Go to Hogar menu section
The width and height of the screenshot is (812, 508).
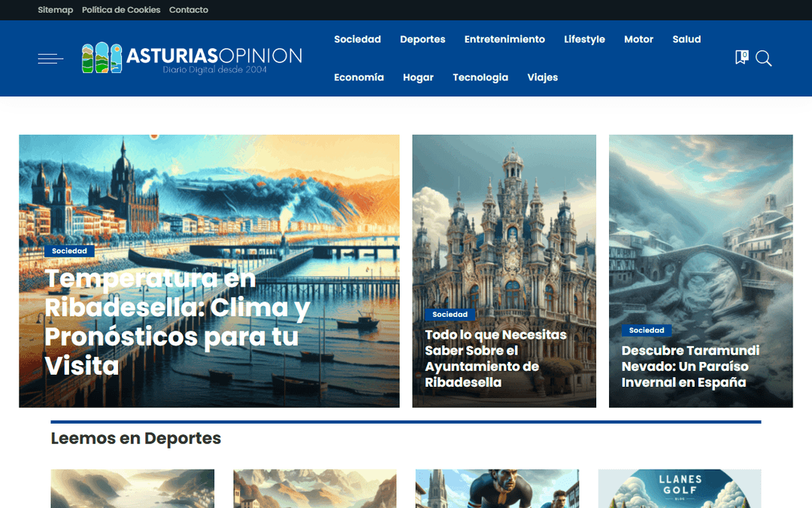[418, 78]
